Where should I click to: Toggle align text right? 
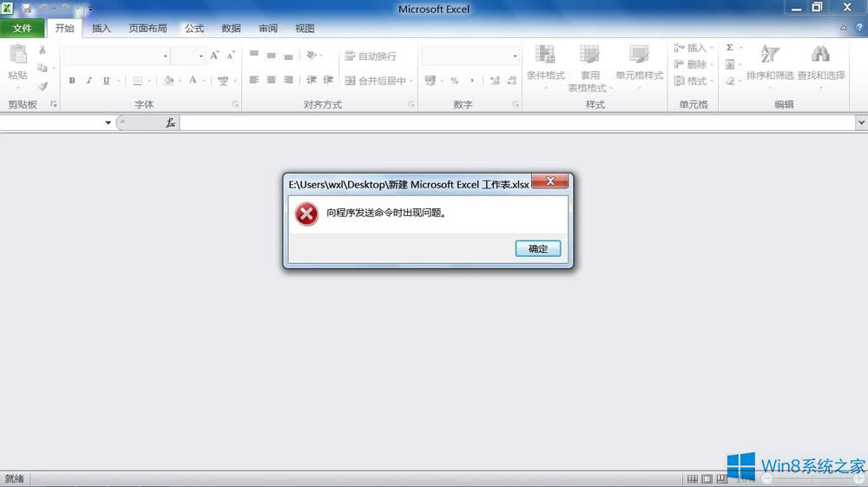coord(288,80)
